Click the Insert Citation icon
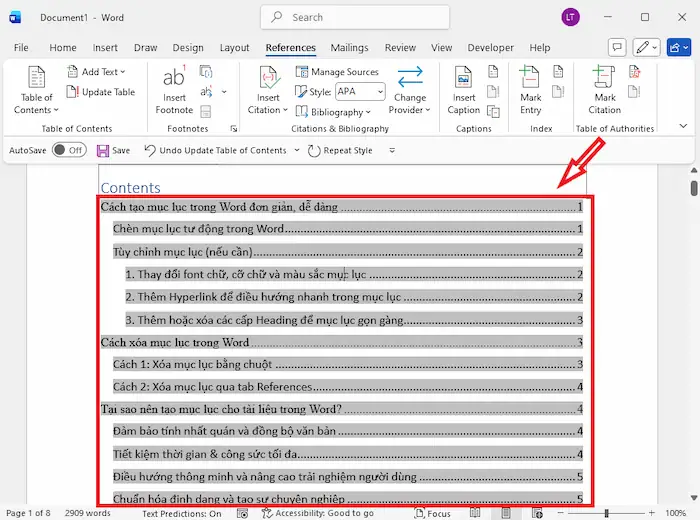Screen dimensions: 700x520 coord(268,80)
